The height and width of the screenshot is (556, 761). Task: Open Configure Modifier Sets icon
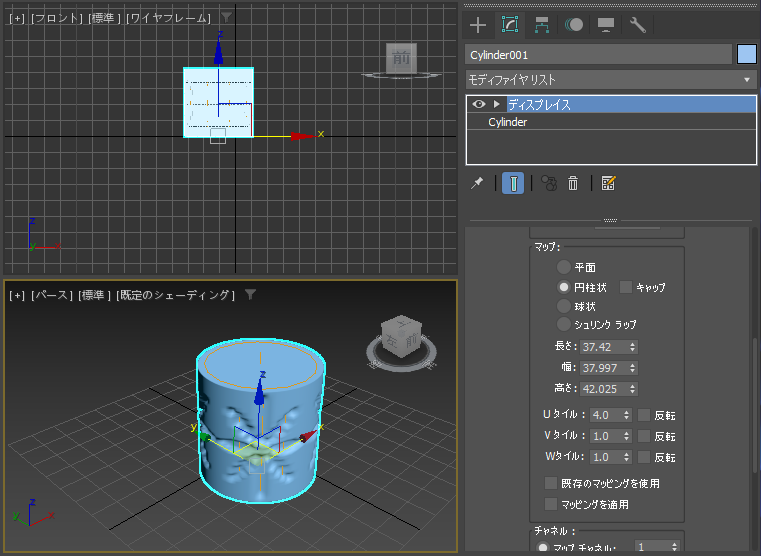608,183
